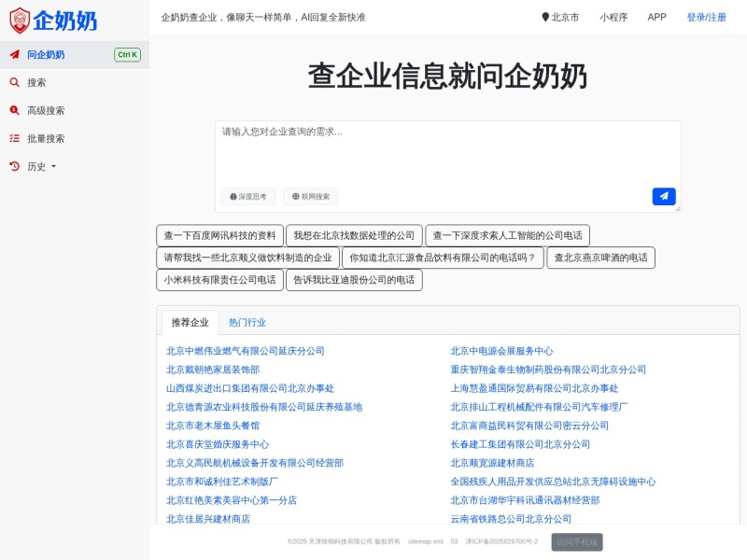Screen dimensions: 747x560
Task: Open 山西煤炭进出口集团有限公司北京办事处
Action: pyautogui.click(x=249, y=388)
